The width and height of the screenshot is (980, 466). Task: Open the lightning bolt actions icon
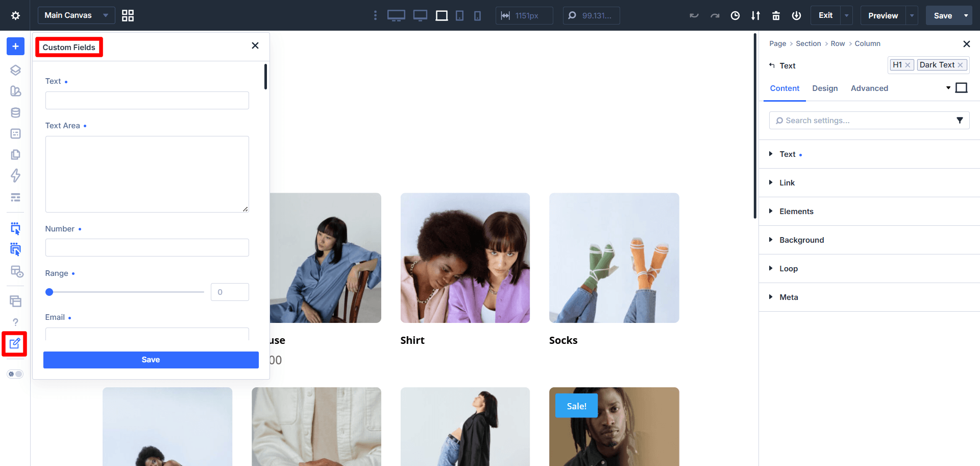click(15, 176)
